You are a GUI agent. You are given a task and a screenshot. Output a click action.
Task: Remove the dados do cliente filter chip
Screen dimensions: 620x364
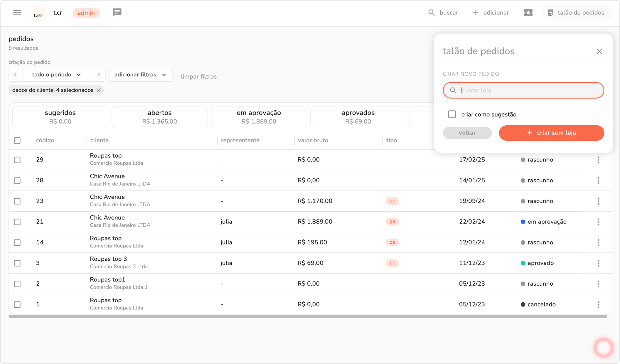pos(99,90)
